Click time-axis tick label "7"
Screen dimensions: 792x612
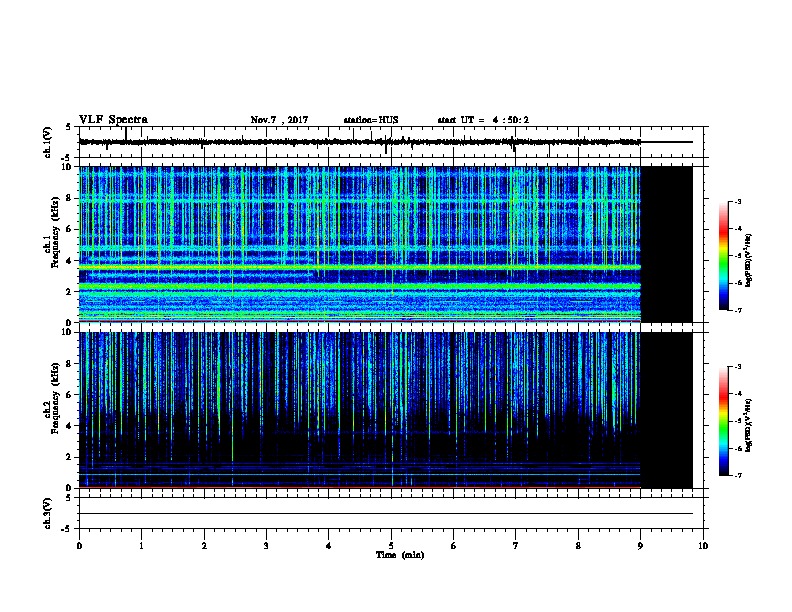tap(516, 546)
